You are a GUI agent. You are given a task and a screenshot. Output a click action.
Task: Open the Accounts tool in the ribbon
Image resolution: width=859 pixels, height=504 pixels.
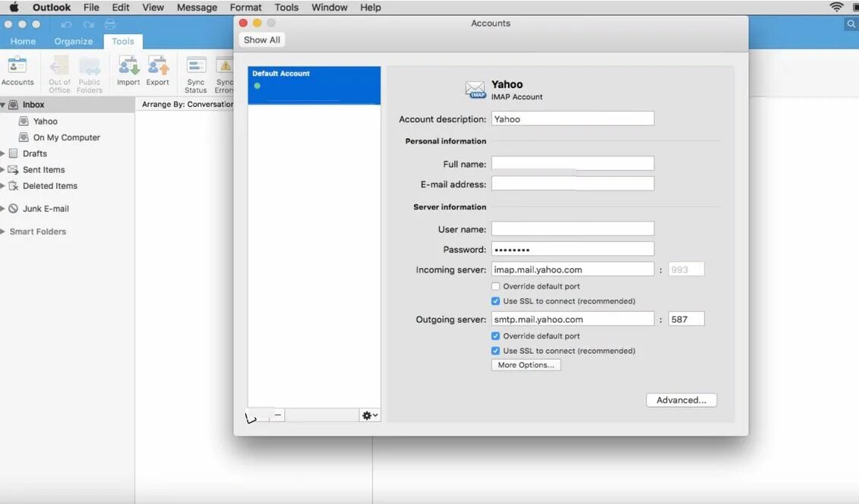click(x=17, y=71)
